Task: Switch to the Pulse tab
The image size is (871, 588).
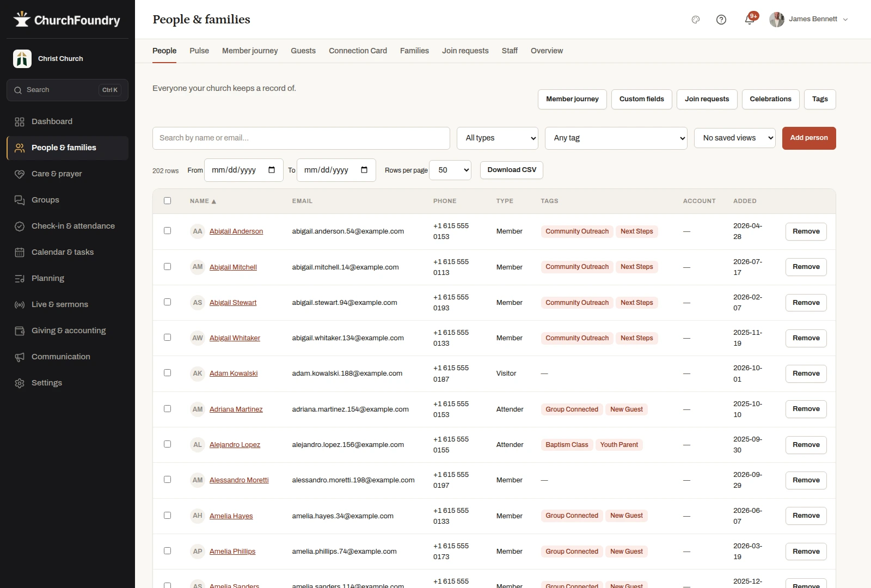Action: point(199,51)
